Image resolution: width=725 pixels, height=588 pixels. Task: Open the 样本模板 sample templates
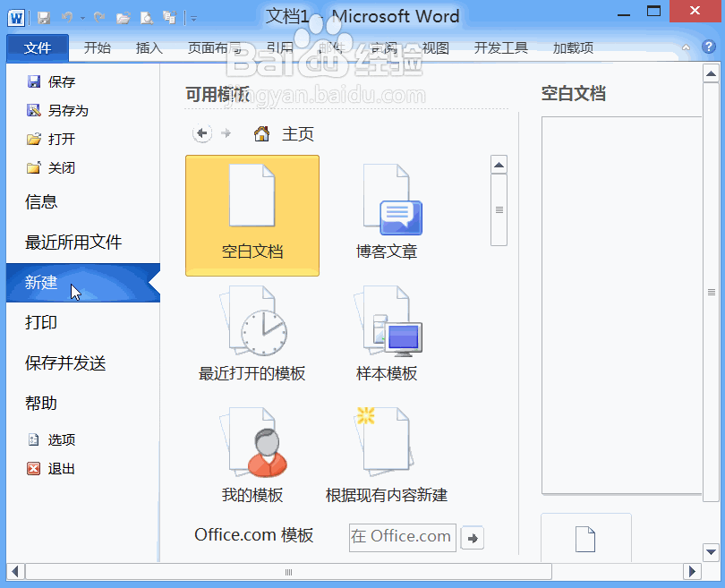point(387,334)
